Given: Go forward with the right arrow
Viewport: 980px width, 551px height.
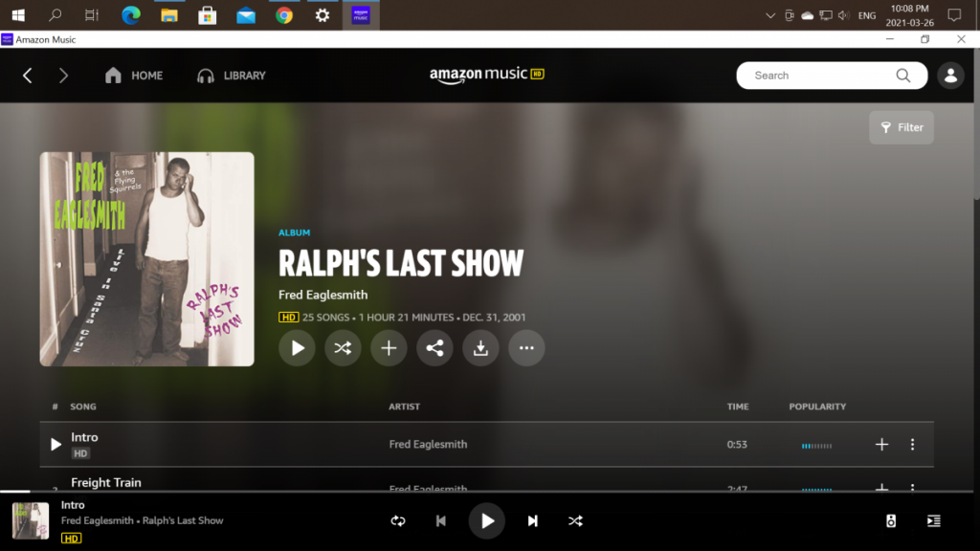Looking at the screenshot, I should coord(63,76).
